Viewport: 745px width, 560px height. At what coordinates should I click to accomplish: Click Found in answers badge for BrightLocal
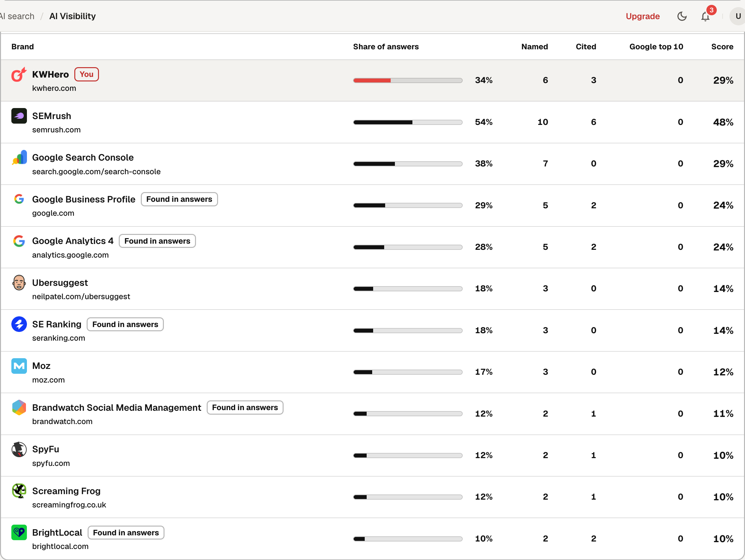pos(126,533)
